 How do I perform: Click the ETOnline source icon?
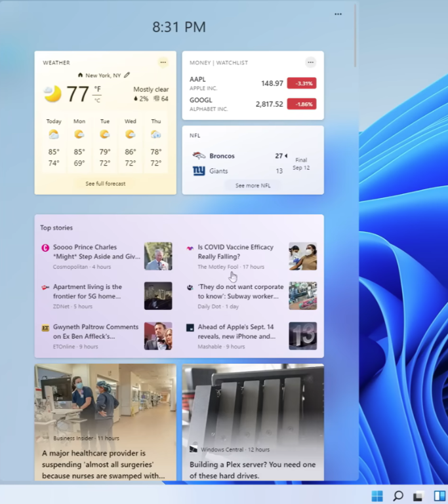(45, 328)
